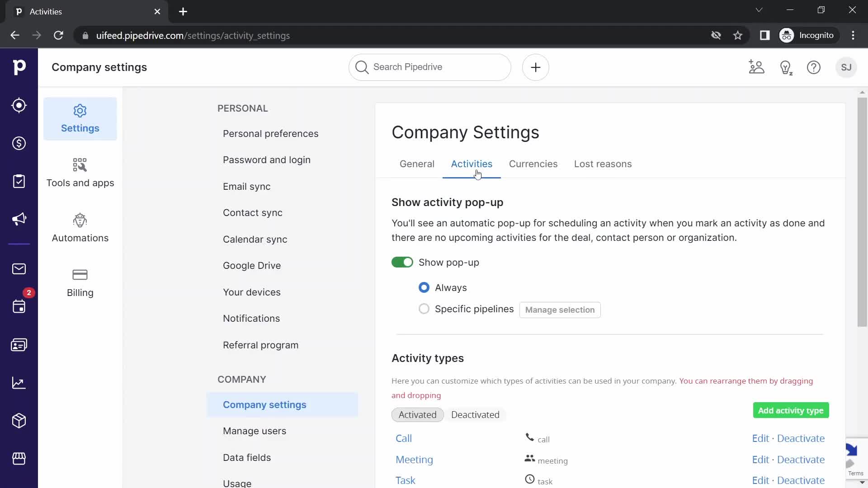The image size is (868, 488).
Task: Open the Meeting activity type link
Action: (414, 460)
